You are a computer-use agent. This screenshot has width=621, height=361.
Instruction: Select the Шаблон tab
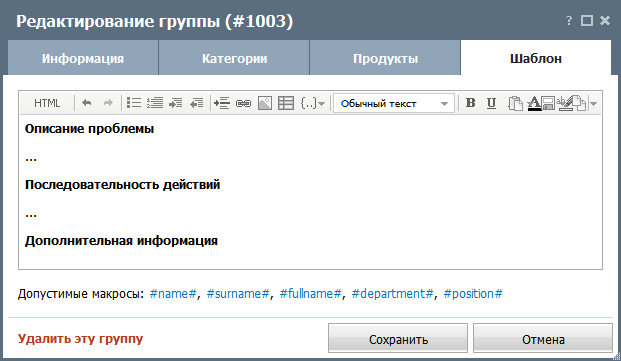tap(536, 59)
